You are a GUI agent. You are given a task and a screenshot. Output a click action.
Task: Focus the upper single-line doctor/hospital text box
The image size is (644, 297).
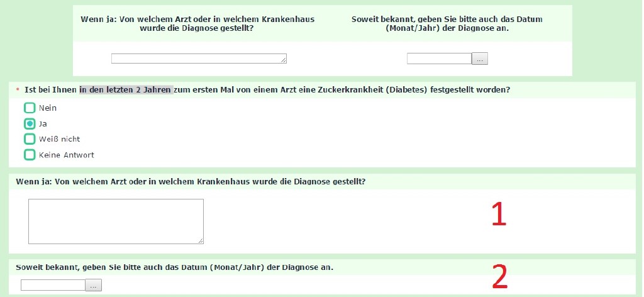(x=198, y=59)
